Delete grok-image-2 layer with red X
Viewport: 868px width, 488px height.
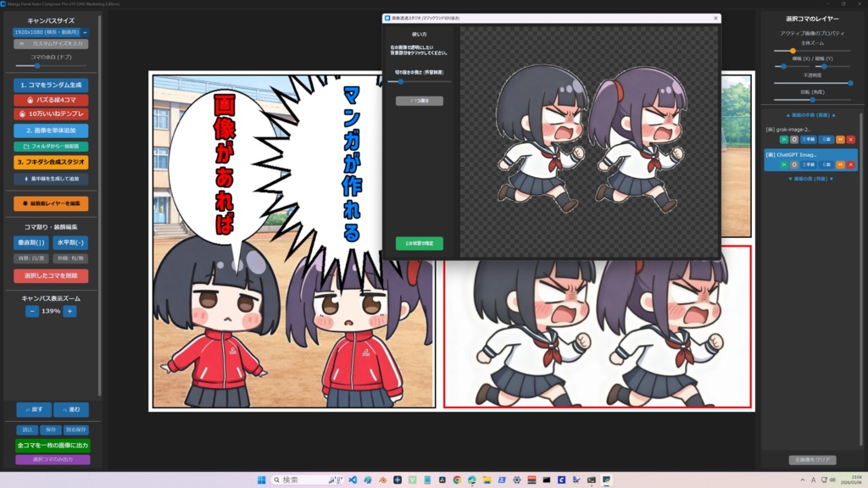pos(851,140)
